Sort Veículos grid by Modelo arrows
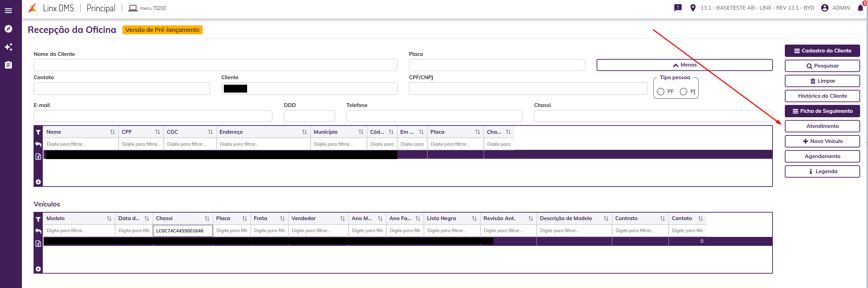The width and height of the screenshot is (868, 288). point(109,218)
